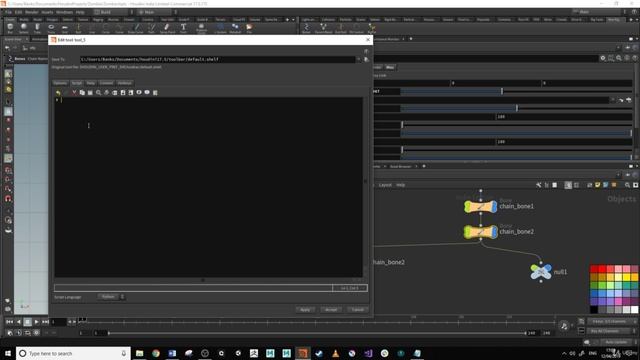This screenshot has width=640, height=360.
Task: Select the white swatch in color palette
Action: click(634, 310)
